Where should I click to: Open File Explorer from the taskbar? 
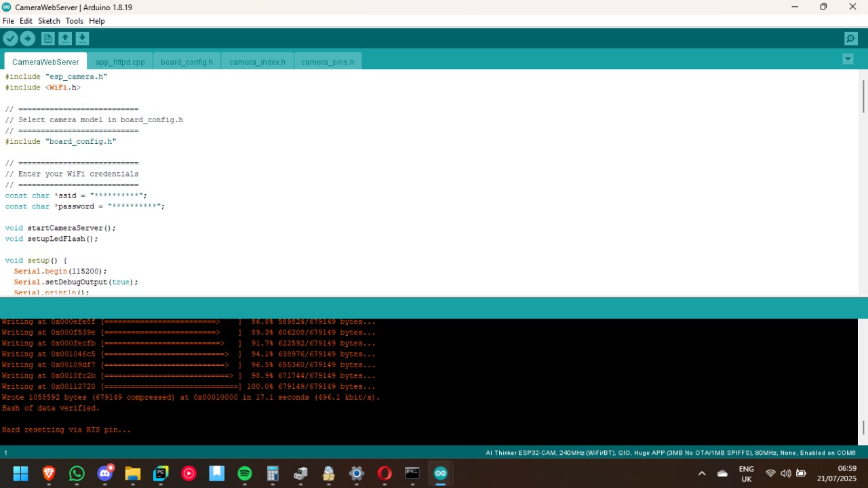coord(132,473)
